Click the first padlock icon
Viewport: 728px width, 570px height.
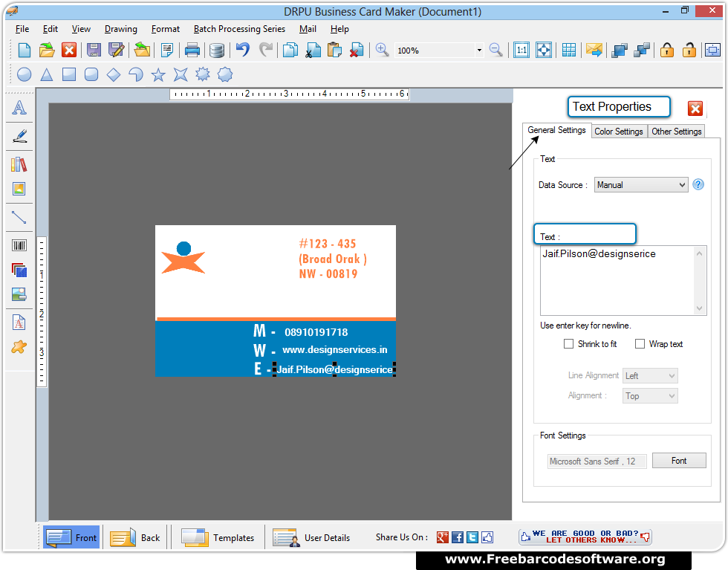pos(667,50)
